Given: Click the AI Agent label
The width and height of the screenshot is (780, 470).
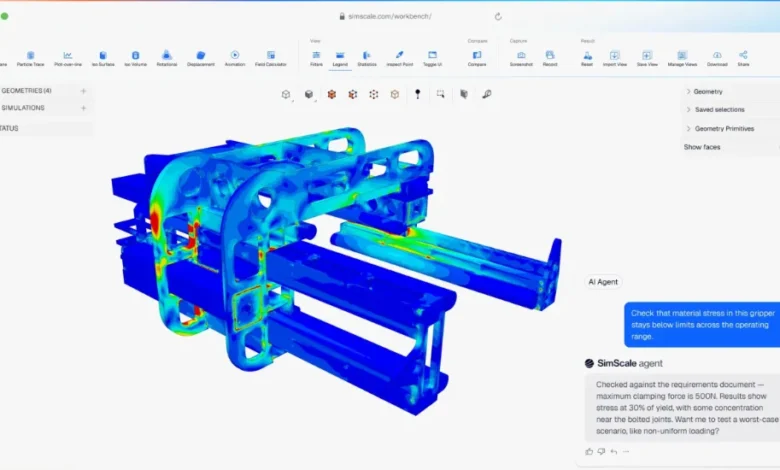Looking at the screenshot, I should pyautogui.click(x=603, y=282).
